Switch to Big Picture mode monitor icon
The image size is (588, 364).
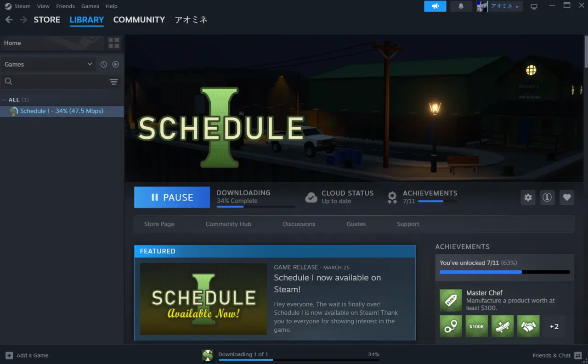tap(534, 6)
